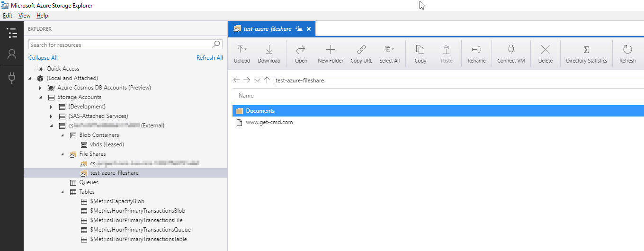This screenshot has height=251, width=644.
Task: Click the search magnifier icon
Action: point(216,45)
